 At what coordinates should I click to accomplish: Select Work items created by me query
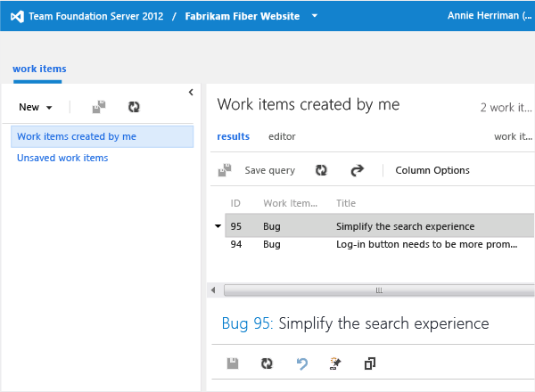click(102, 136)
